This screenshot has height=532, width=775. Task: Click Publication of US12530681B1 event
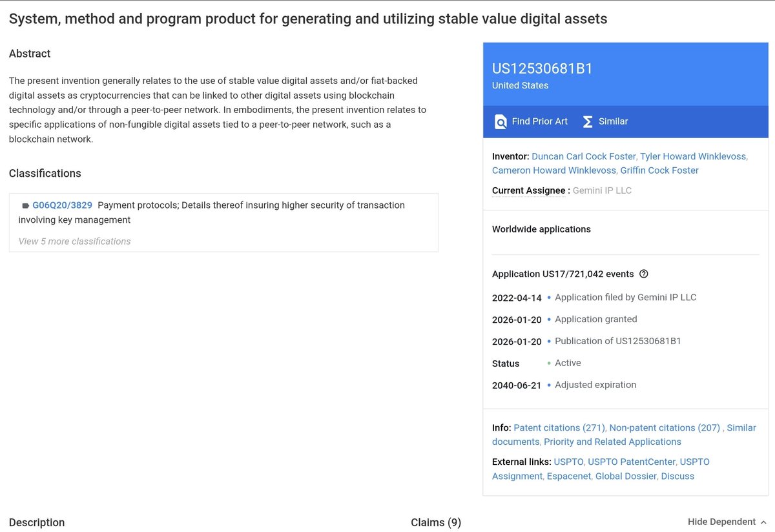(617, 341)
